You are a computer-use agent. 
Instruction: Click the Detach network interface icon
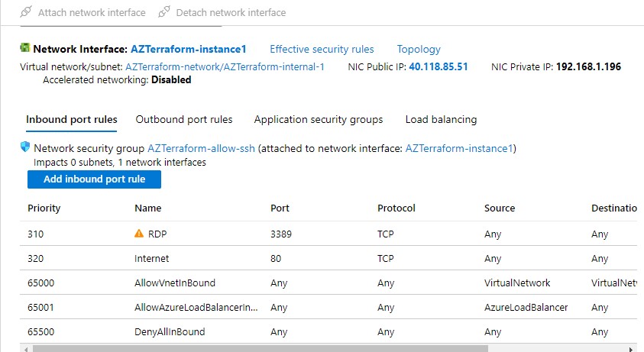pos(163,12)
